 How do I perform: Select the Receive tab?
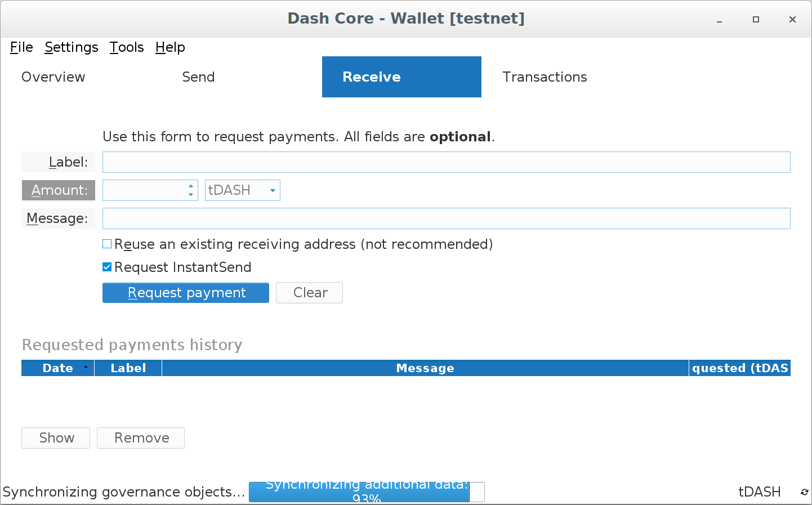click(401, 77)
